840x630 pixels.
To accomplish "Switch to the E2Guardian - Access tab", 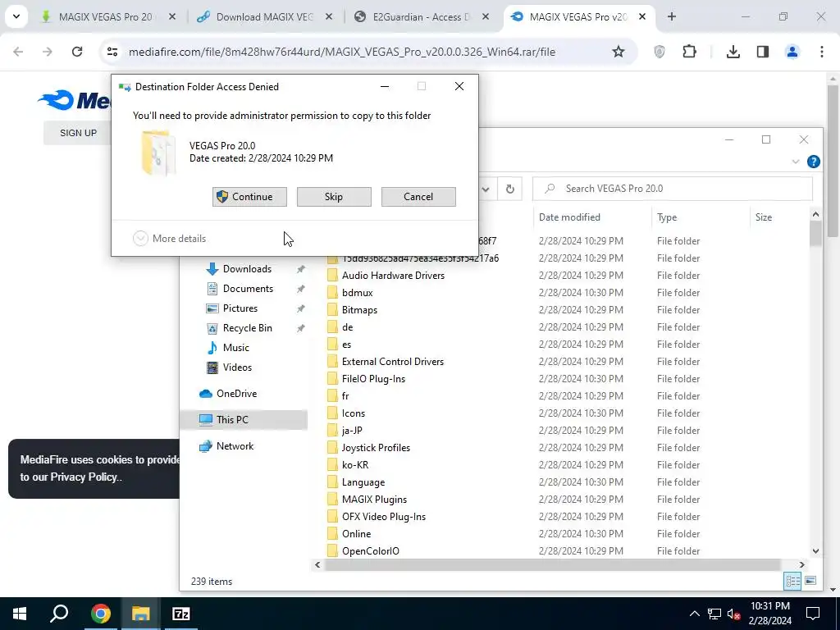I will 419,17.
